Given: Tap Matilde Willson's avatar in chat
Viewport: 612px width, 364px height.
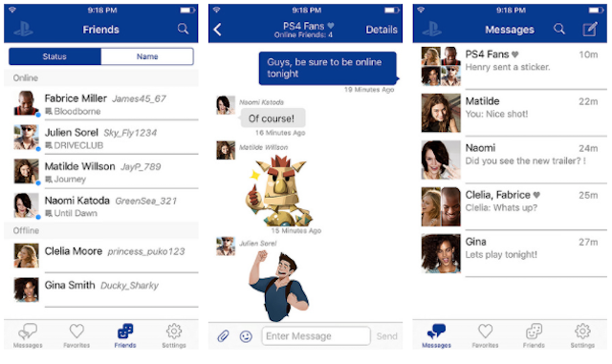Looking at the screenshot, I should pos(226,150).
